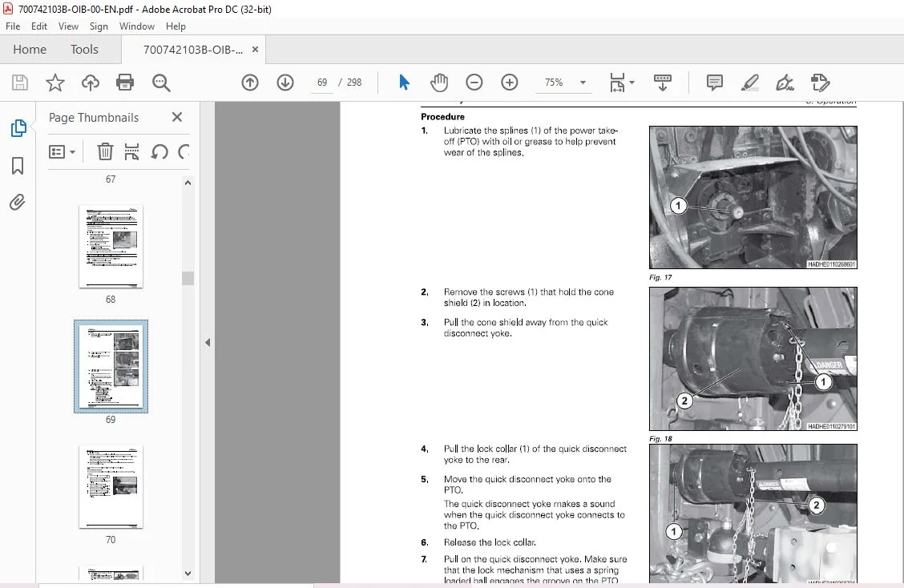This screenshot has height=588, width=904.
Task: Click thumbnail scrollbar up arrow
Action: [188, 183]
